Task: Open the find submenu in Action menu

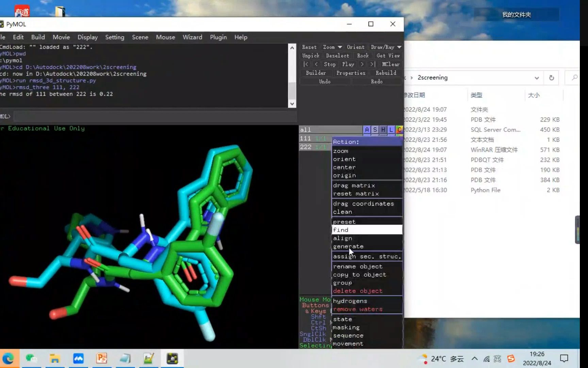Action: [367, 230]
